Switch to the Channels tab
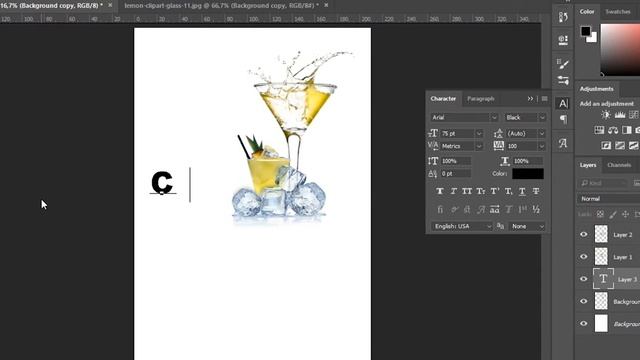 619,165
